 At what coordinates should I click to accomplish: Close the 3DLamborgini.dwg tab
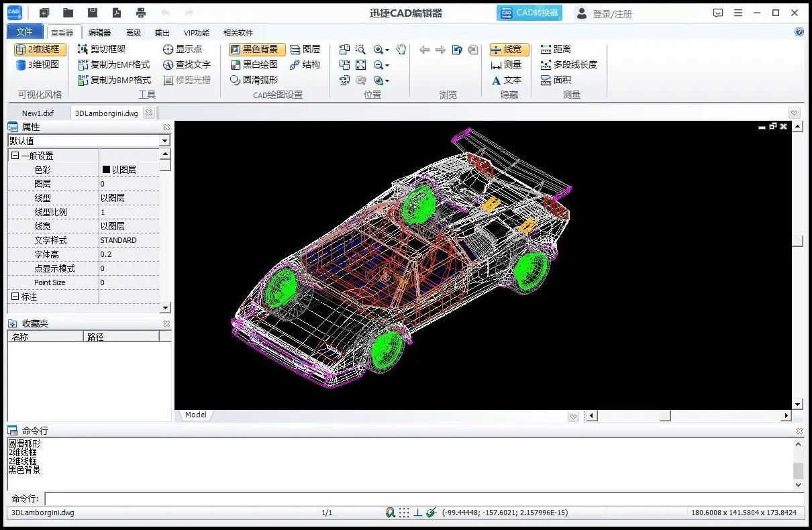point(148,113)
